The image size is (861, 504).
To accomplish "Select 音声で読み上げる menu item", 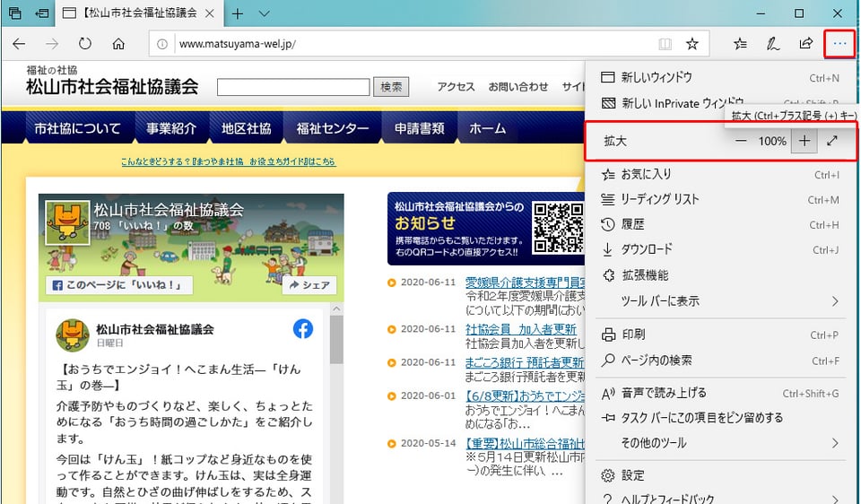I will [x=720, y=393].
